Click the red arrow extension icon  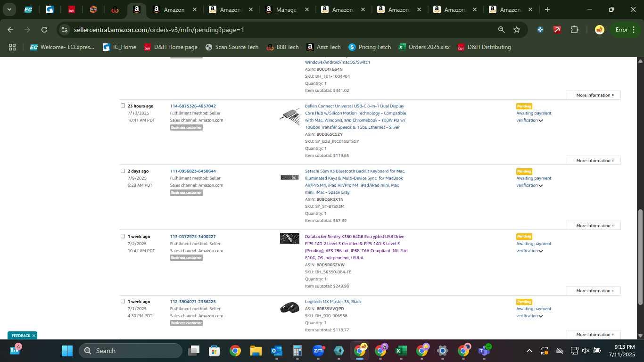557,30
